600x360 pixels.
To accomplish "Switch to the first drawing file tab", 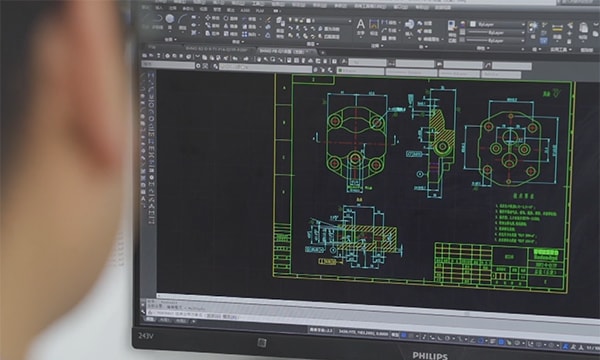I will [217, 49].
